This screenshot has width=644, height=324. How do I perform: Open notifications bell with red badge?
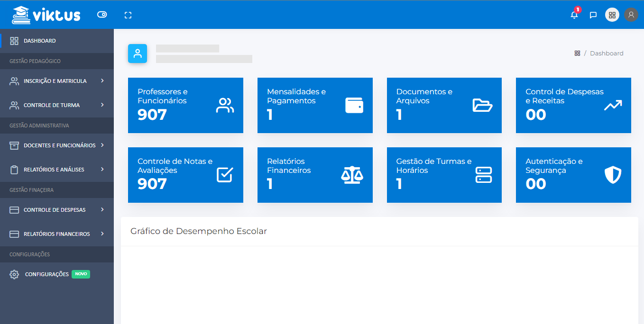point(574,15)
